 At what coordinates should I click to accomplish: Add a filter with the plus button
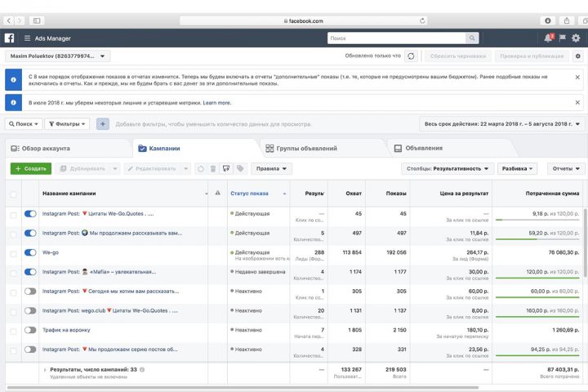point(103,124)
